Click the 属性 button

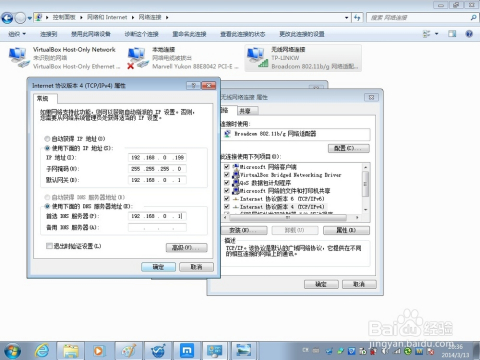point(346,230)
